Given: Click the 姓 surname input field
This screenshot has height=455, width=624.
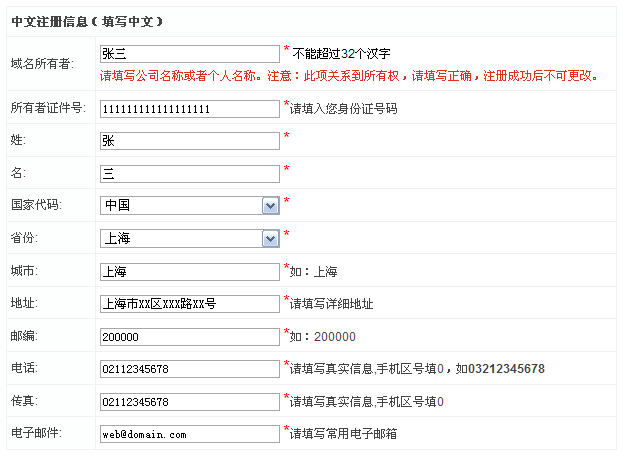Looking at the screenshot, I should (189, 141).
